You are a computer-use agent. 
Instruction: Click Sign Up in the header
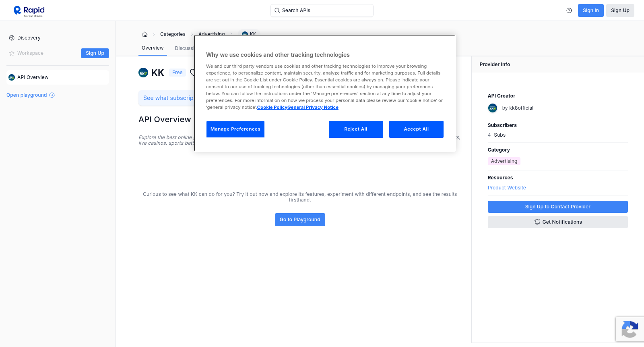coord(620,10)
